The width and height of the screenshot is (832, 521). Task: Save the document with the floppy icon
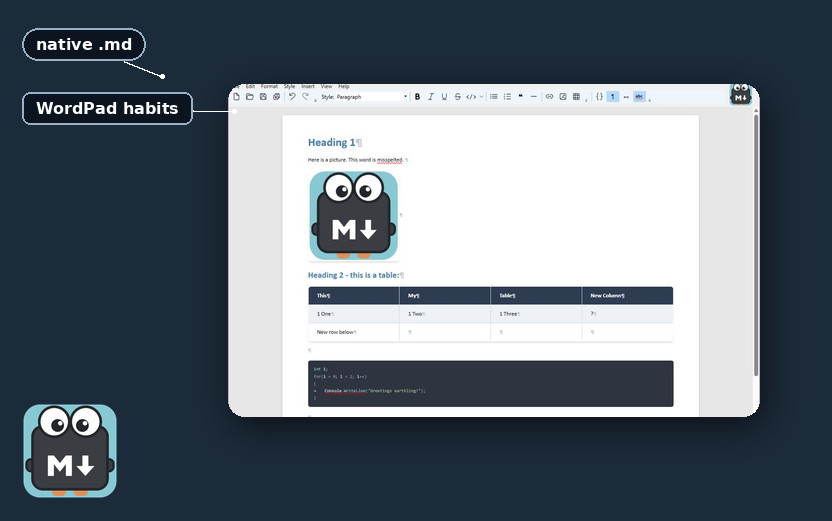point(263,97)
